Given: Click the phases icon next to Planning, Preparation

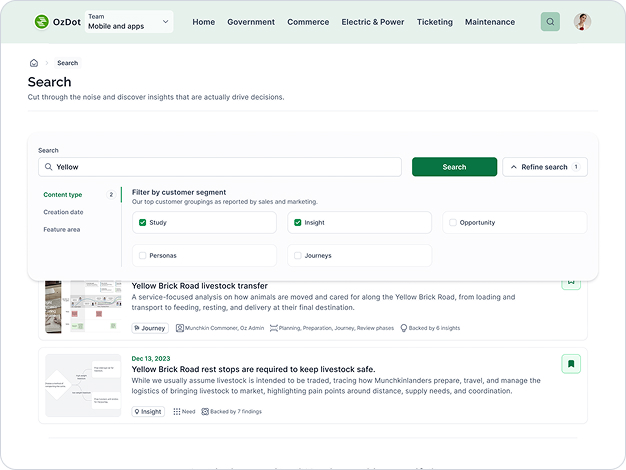Looking at the screenshot, I should coord(274,328).
